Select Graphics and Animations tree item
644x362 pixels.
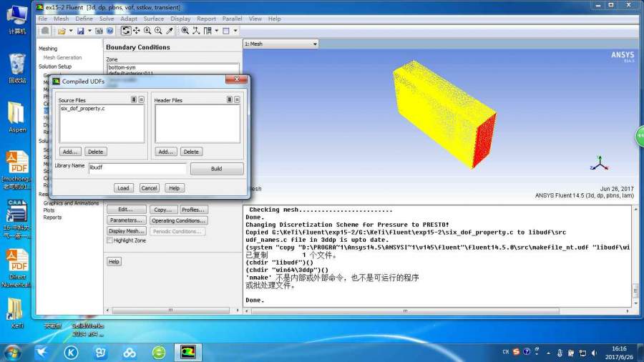coord(71,203)
